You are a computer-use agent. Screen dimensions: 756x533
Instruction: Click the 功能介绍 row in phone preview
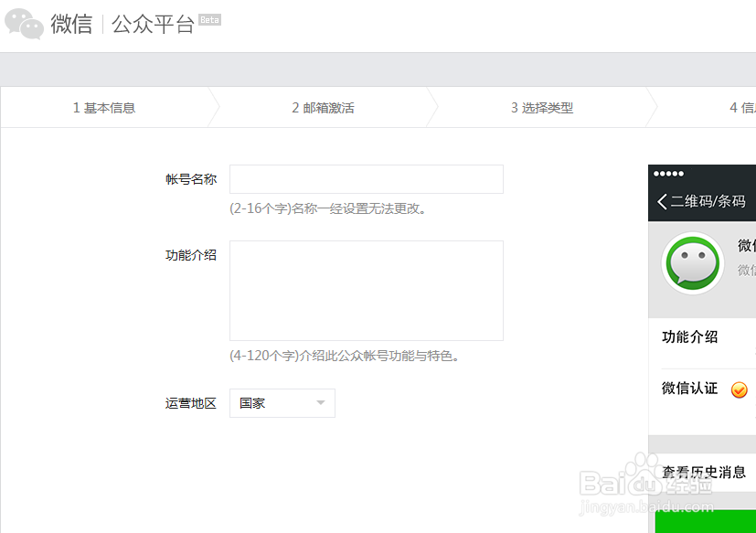pos(702,343)
